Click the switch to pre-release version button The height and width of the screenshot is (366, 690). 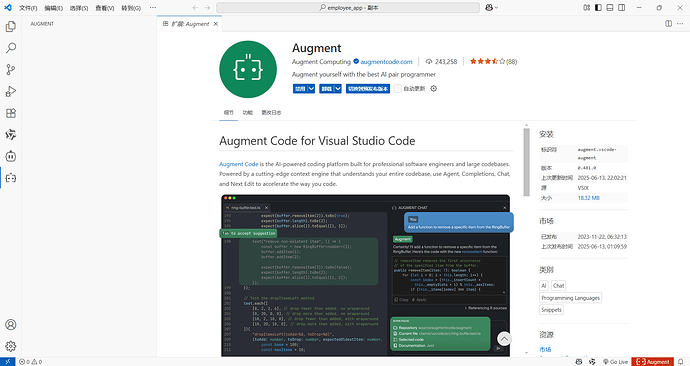(368, 88)
